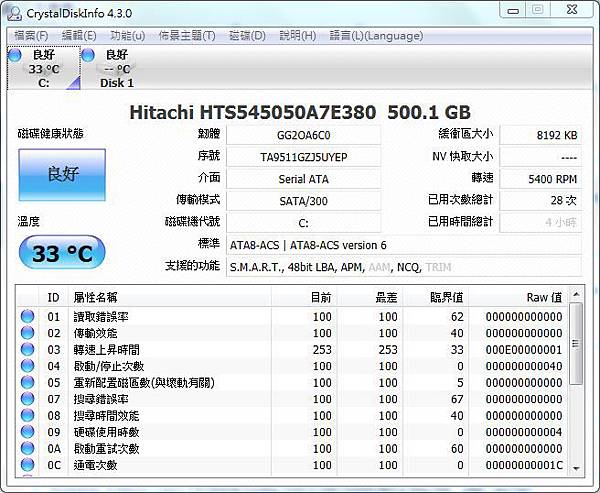
Task: Select the 啟動重試次數 attribute row
Action: click(x=292, y=448)
